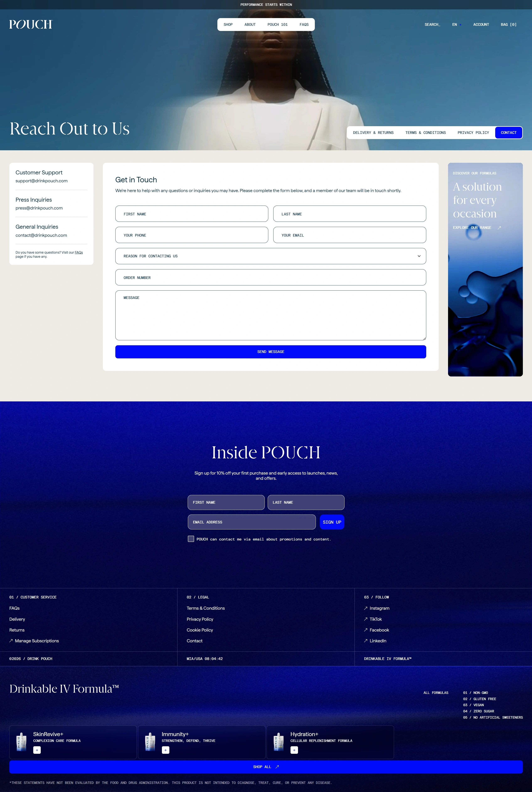The height and width of the screenshot is (792, 532).
Task: Open the Privacy Policy tab
Action: click(x=473, y=133)
